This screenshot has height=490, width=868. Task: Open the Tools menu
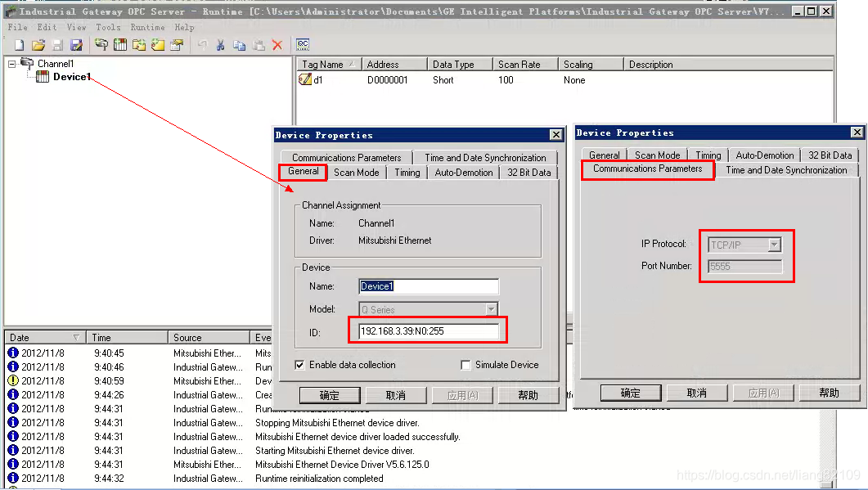coord(109,27)
